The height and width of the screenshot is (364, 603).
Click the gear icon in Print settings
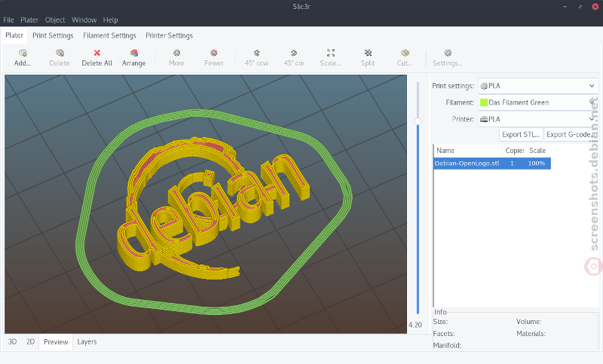pos(484,86)
